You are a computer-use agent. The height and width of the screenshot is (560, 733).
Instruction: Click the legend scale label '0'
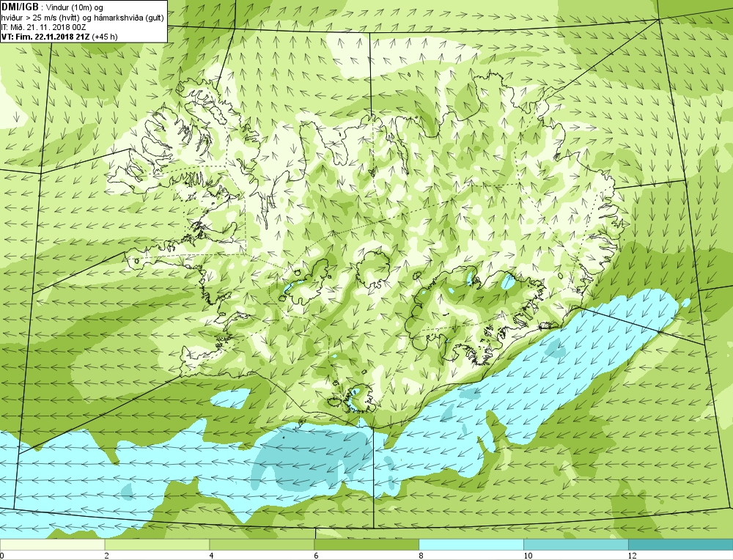click(2, 556)
